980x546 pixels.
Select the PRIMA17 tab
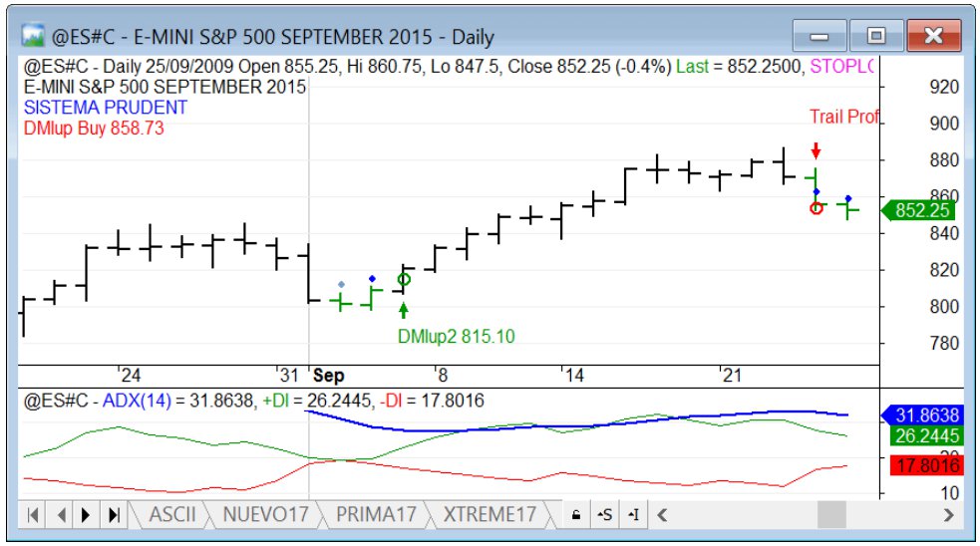click(x=376, y=514)
